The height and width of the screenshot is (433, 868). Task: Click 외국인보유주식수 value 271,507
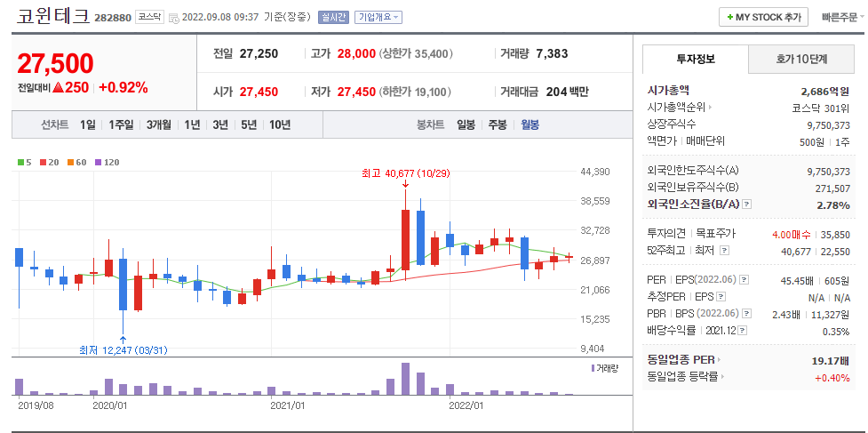click(x=832, y=188)
